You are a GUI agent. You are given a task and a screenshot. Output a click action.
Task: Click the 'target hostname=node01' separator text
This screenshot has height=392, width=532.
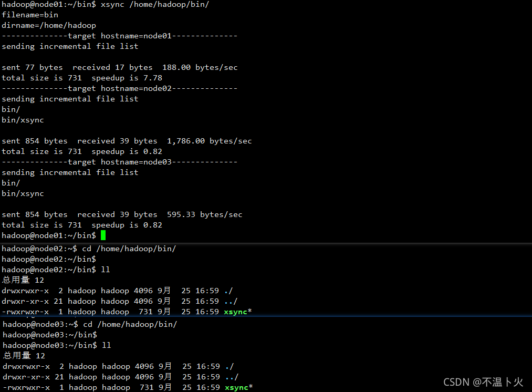[x=120, y=36]
